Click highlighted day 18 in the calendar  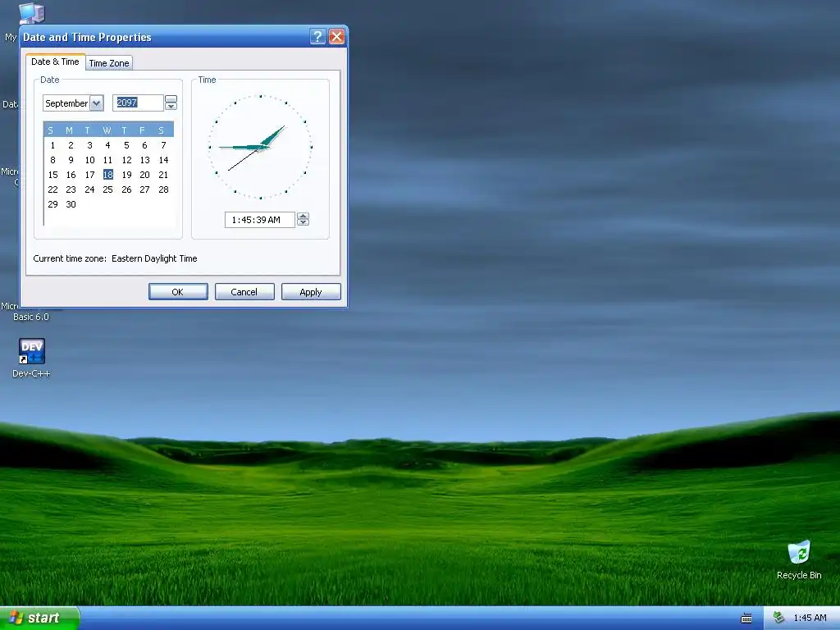tap(107, 175)
